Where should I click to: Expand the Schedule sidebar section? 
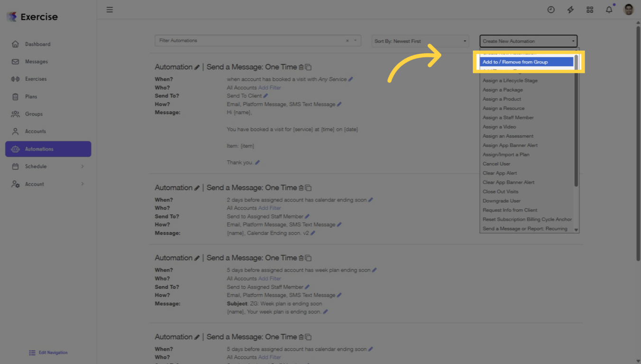point(47,166)
